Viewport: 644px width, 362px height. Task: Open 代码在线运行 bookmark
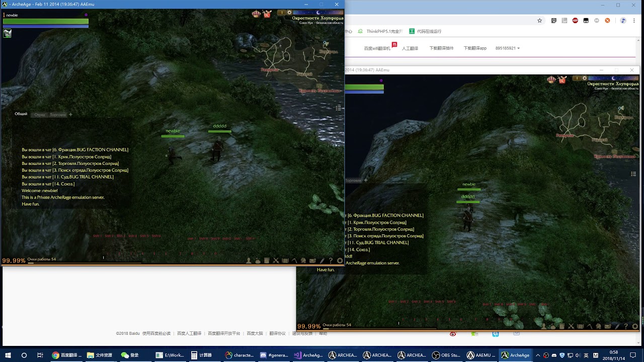pos(425,31)
